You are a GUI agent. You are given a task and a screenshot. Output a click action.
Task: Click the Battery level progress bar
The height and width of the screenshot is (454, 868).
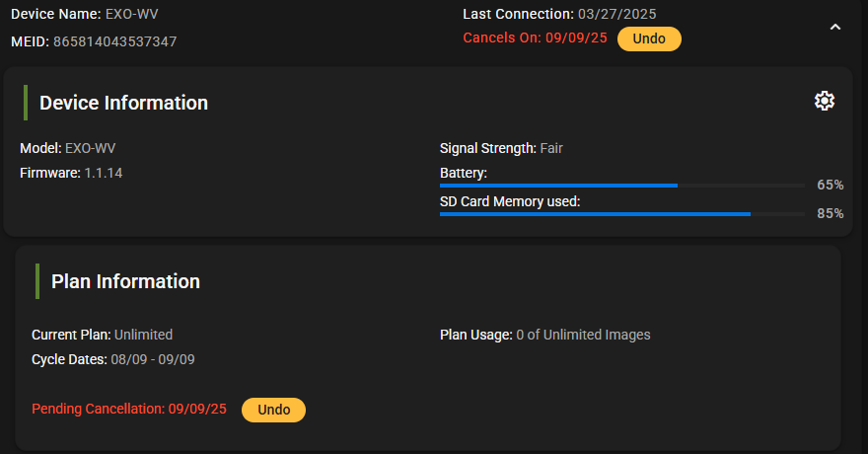coord(621,186)
